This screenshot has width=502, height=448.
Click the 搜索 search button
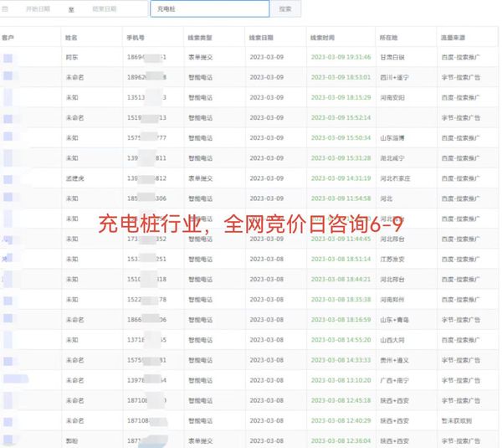(285, 9)
